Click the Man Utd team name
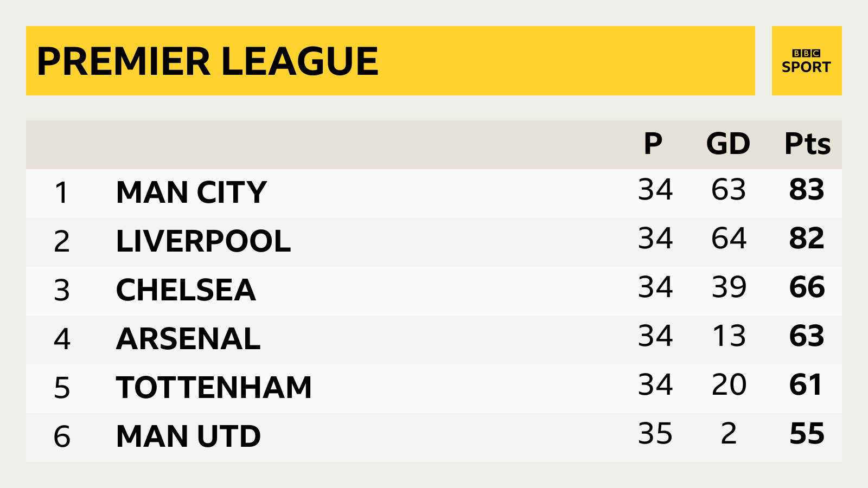Viewport: 868px width, 488px height. pyautogui.click(x=188, y=436)
